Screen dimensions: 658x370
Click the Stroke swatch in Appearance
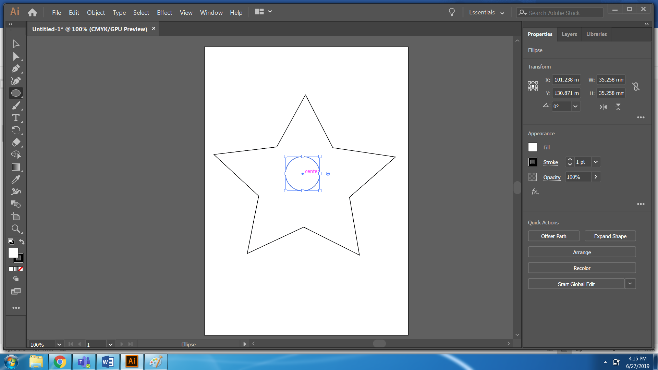(x=533, y=162)
